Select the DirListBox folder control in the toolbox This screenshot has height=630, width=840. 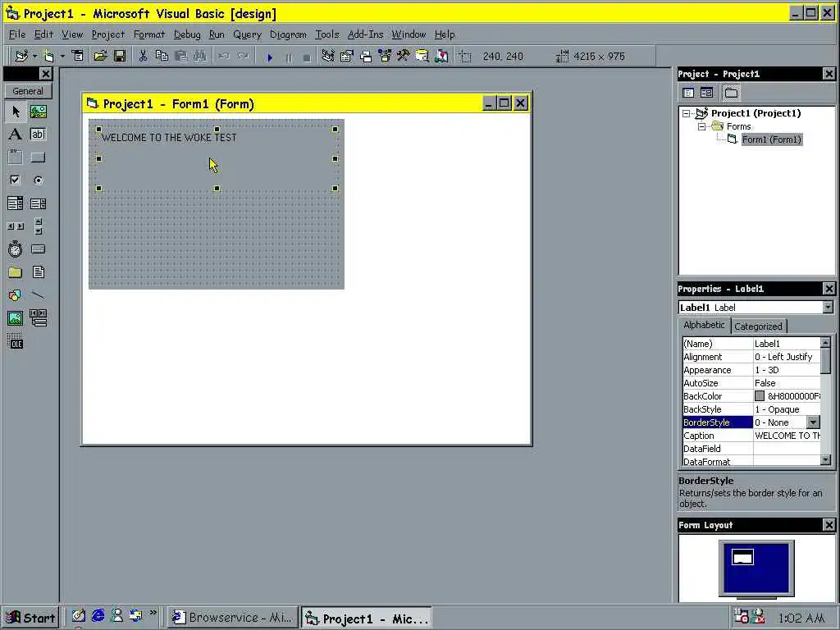(16, 272)
